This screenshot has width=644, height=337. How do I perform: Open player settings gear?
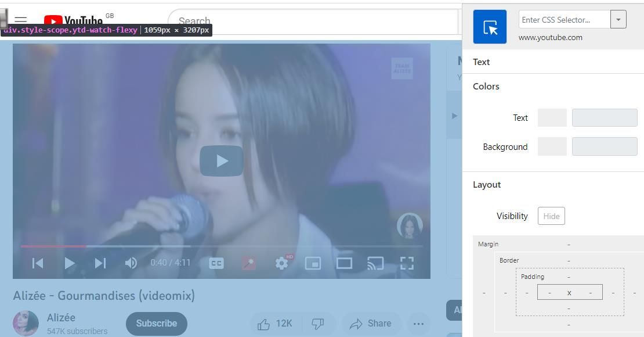point(282,263)
